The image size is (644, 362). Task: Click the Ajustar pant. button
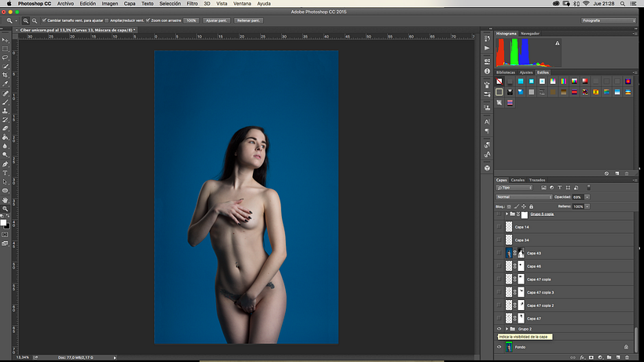tap(217, 20)
